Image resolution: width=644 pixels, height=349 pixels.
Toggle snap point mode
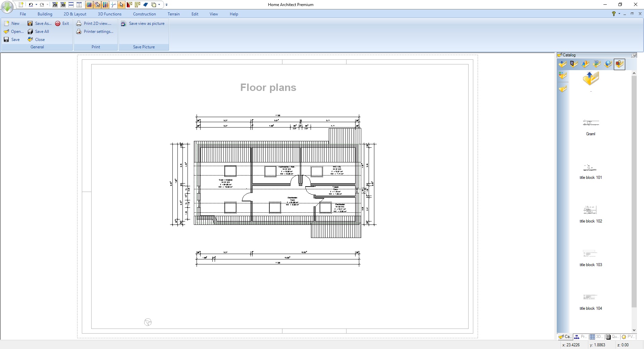(114, 5)
